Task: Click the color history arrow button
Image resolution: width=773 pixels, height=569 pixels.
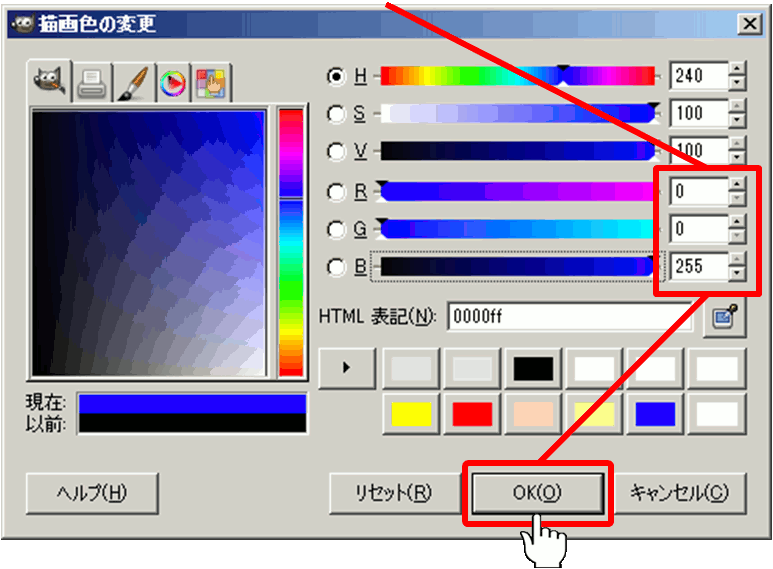Action: [x=347, y=367]
